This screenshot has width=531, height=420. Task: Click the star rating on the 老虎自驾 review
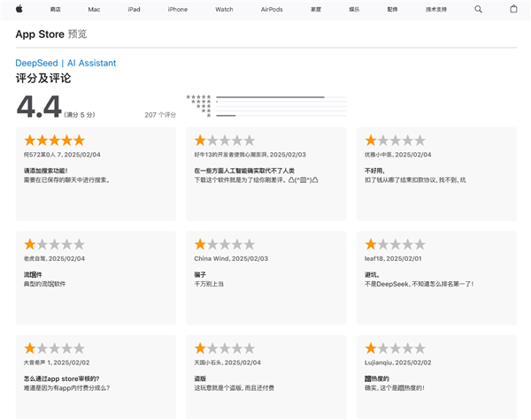click(x=54, y=244)
